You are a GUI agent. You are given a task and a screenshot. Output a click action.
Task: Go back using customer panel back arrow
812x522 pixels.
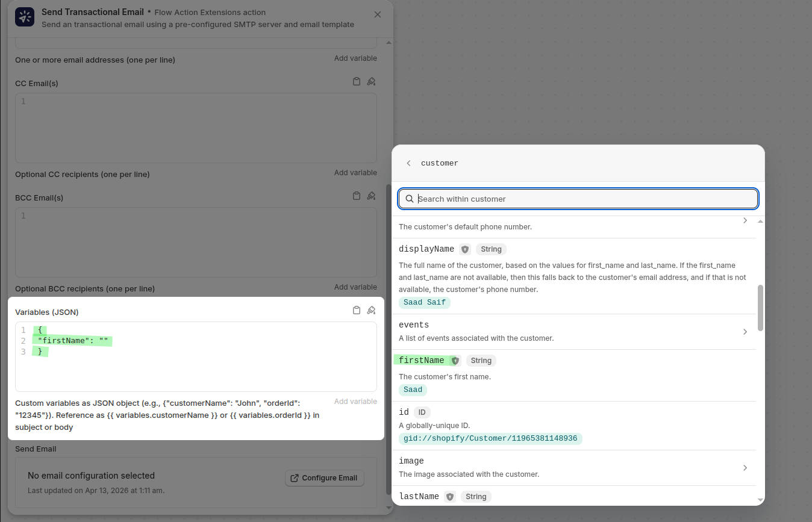point(409,163)
